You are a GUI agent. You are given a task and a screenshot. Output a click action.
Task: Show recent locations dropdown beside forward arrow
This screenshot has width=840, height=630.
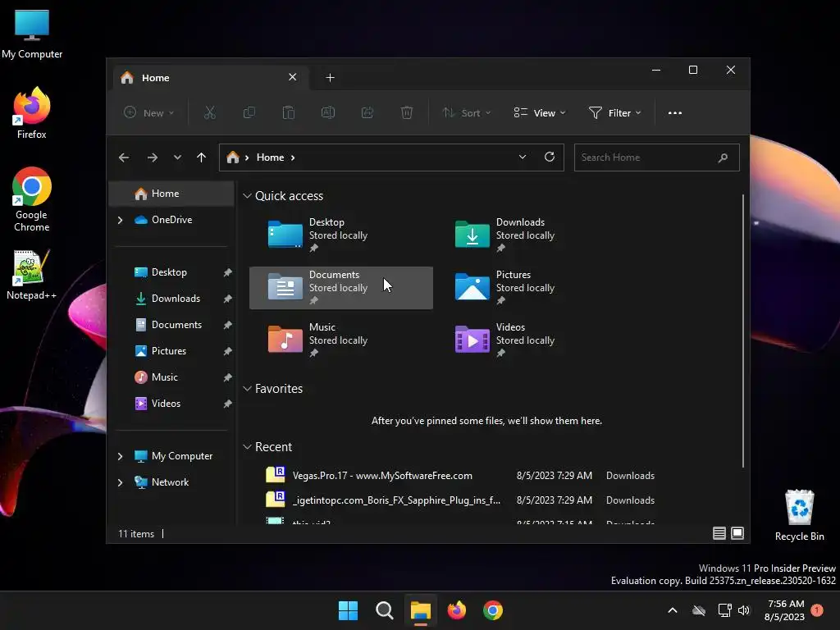[x=177, y=157]
